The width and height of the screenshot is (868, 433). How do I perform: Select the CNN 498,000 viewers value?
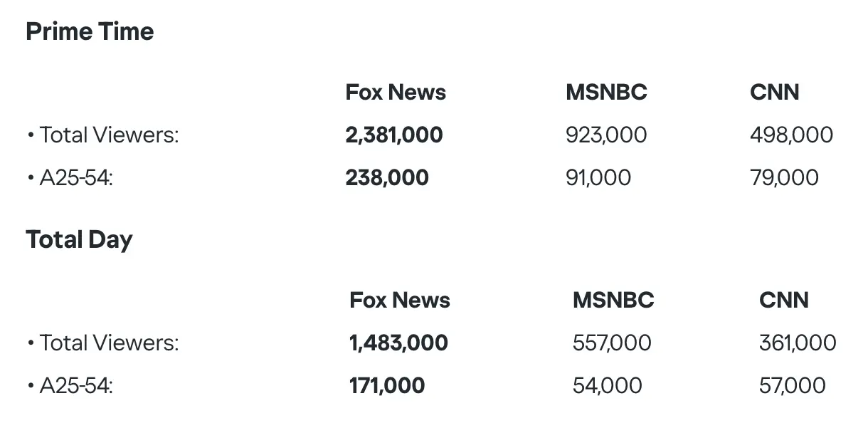(791, 135)
